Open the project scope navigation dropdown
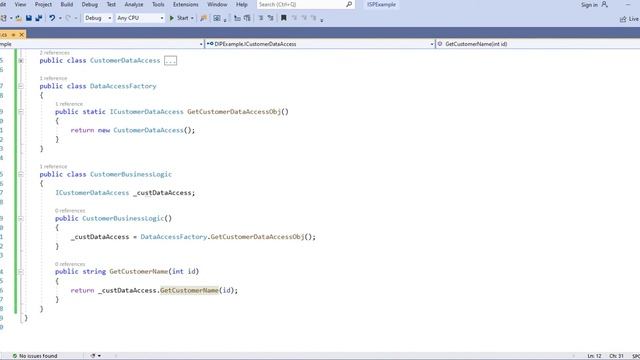Screen dimensions: 640x360 coord(102,44)
